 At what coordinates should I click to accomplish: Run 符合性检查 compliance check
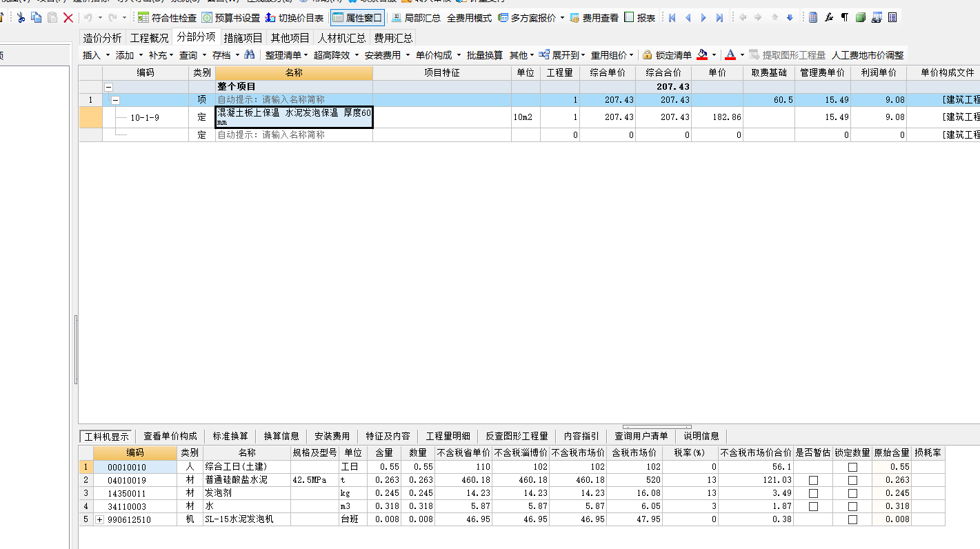click(166, 18)
